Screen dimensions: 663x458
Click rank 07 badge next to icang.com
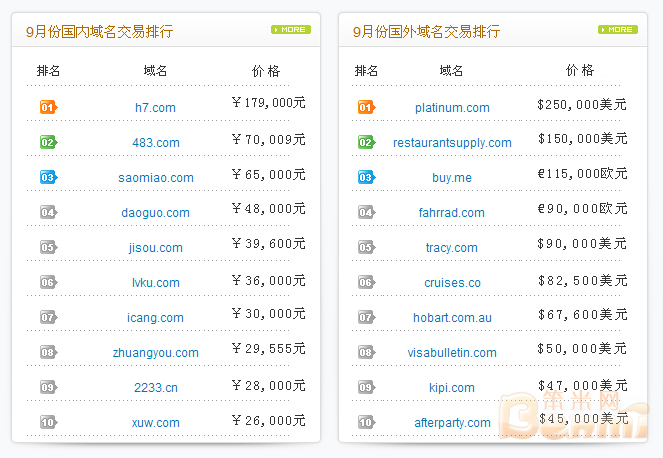click(x=49, y=317)
